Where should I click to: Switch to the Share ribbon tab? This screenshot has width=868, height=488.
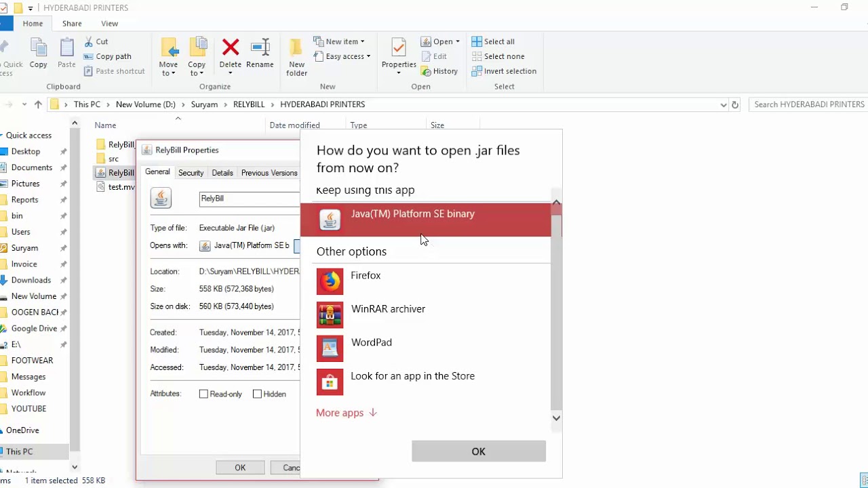coord(72,24)
